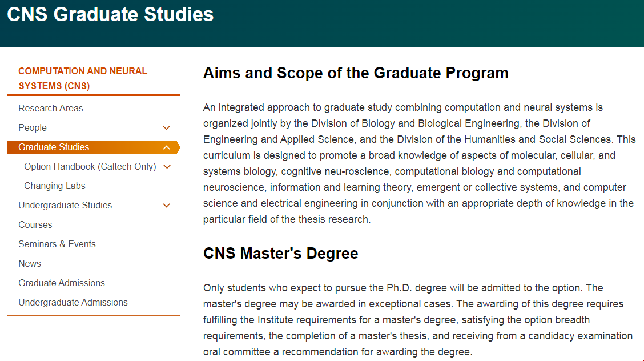Click the CNS Master's Degree heading
This screenshot has width=644, height=361.
[x=281, y=254]
